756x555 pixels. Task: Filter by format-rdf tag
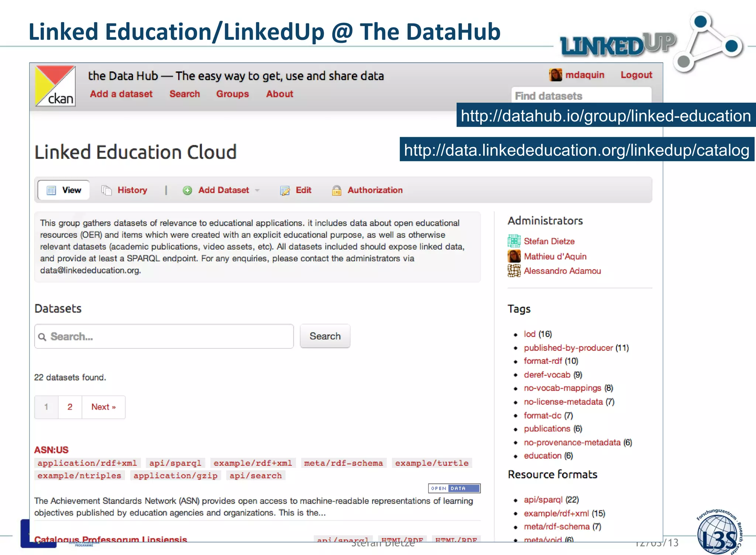coord(543,361)
